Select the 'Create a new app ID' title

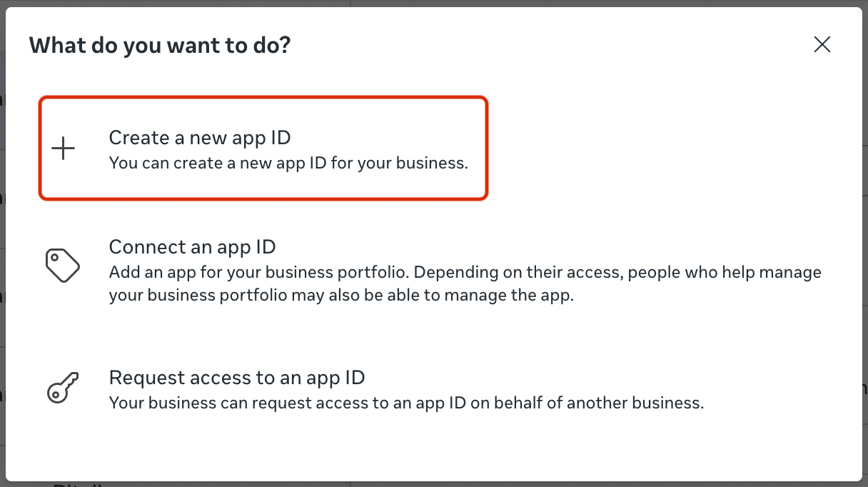click(x=200, y=137)
